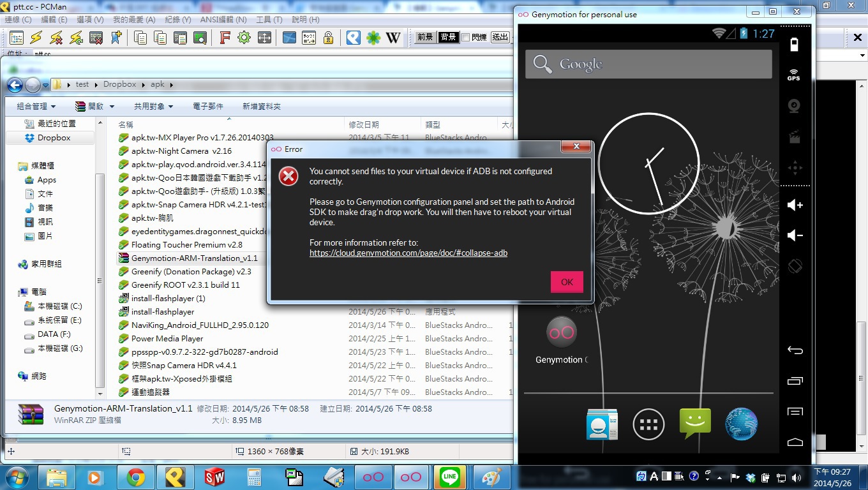Click the padlock icon in PCMan toolbar
Viewport: 868px width, 490px height.
(328, 38)
